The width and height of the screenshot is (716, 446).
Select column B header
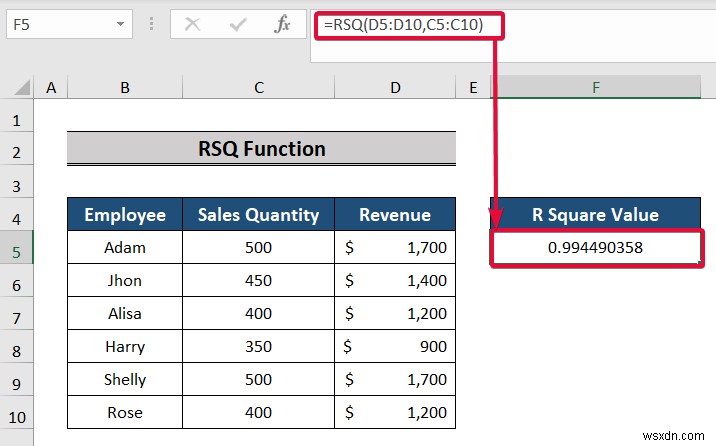point(125,87)
